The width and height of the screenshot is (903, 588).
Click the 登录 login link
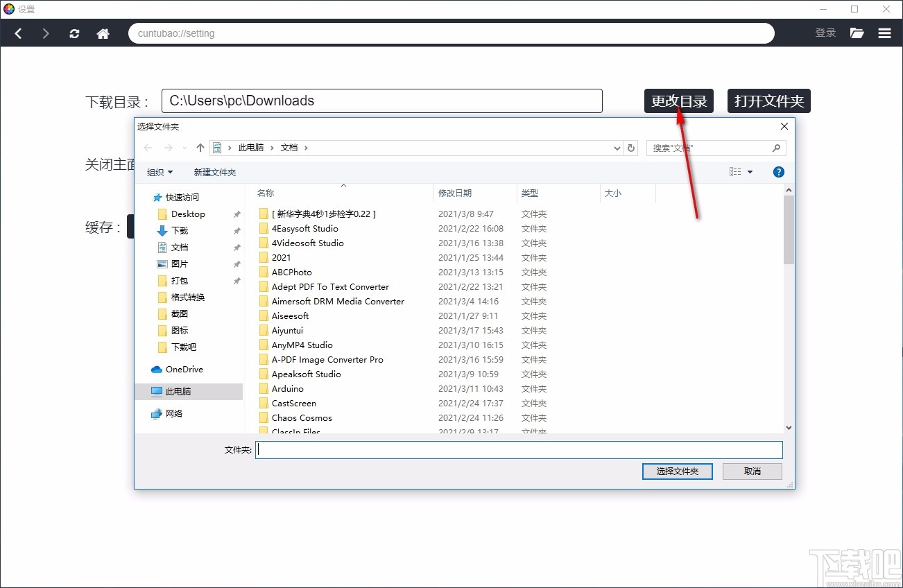(x=825, y=33)
